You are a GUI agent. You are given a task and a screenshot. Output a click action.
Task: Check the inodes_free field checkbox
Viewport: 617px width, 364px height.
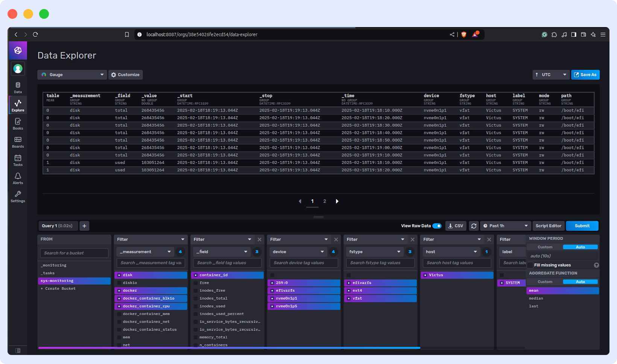tap(195, 290)
